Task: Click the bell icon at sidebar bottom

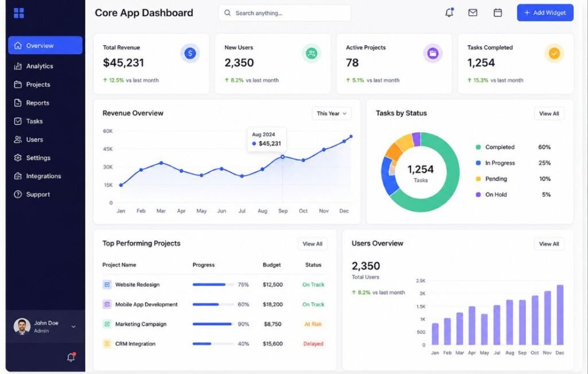Action: click(71, 357)
